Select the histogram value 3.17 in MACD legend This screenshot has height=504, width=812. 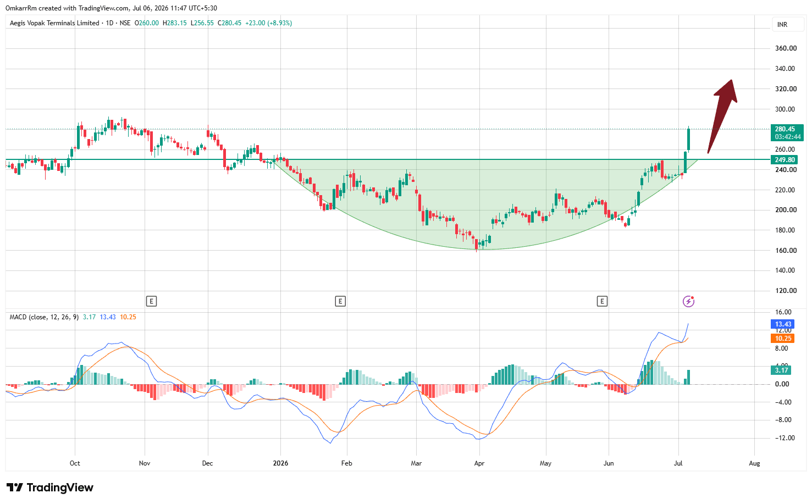tap(89, 317)
